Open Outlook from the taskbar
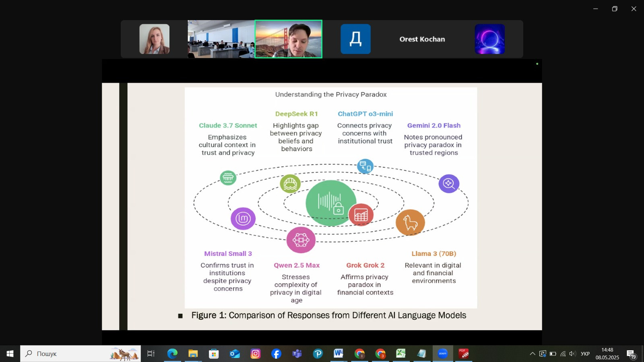Image resolution: width=644 pixels, height=362 pixels. pyautogui.click(x=235, y=354)
